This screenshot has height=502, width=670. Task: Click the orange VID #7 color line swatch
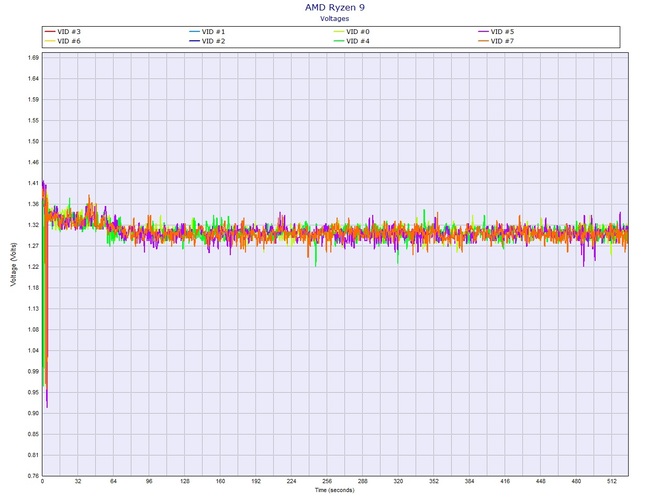click(483, 41)
